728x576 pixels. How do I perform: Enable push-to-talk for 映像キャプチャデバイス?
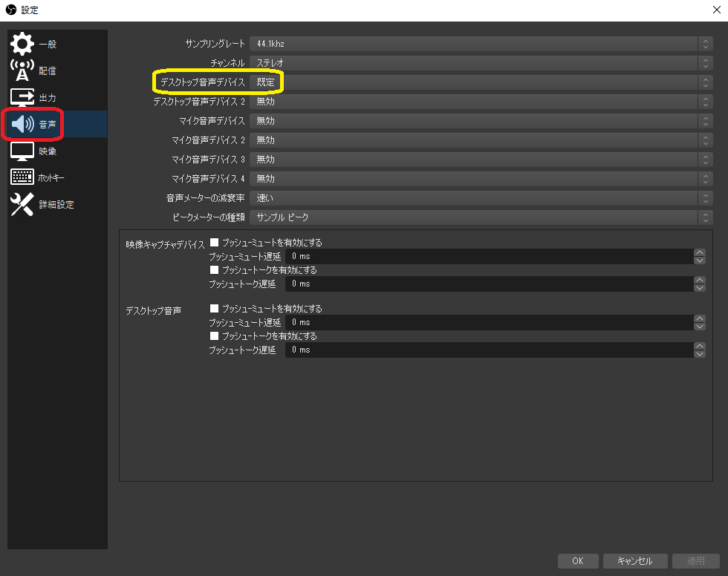coord(215,270)
